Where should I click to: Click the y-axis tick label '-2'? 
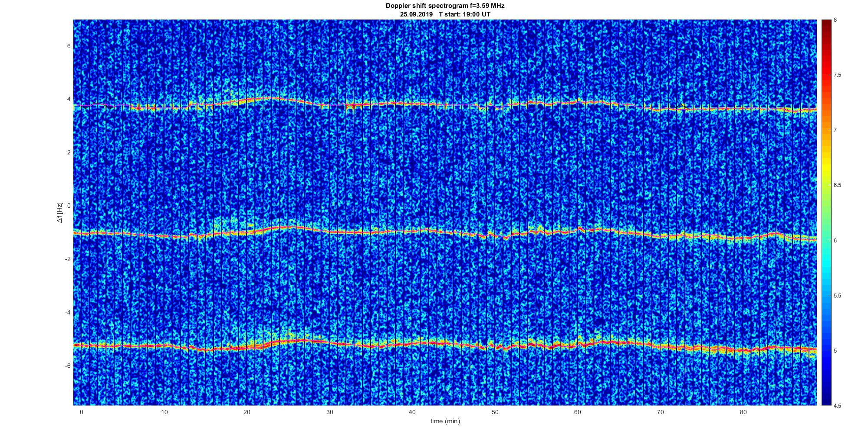[67, 259]
